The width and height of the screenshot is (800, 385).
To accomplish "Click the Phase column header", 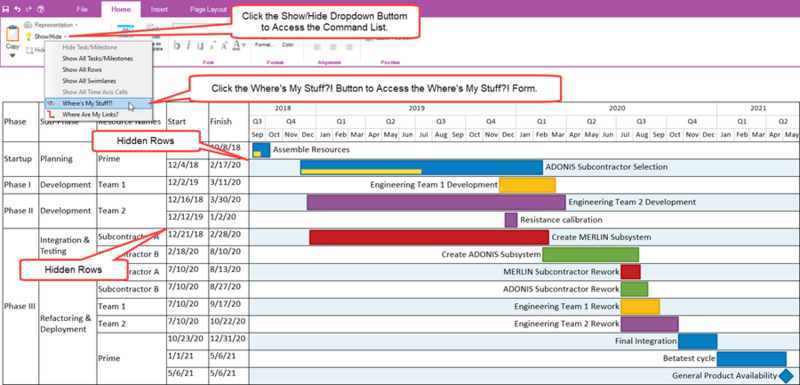I will pos(21,121).
